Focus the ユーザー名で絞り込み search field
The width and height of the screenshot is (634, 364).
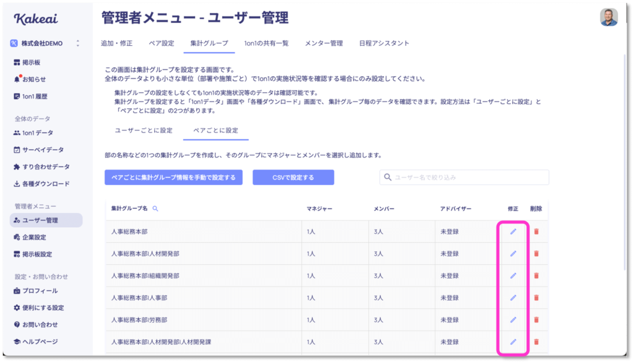464,178
